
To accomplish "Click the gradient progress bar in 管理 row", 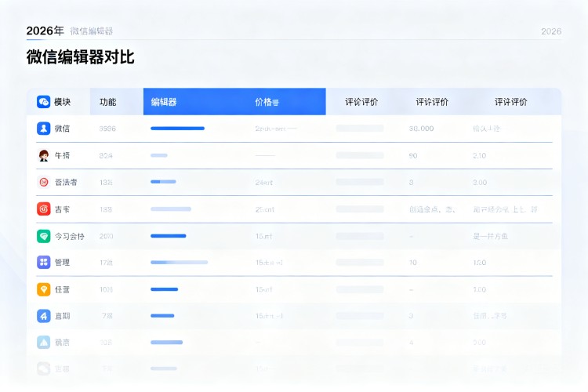I will 179,262.
